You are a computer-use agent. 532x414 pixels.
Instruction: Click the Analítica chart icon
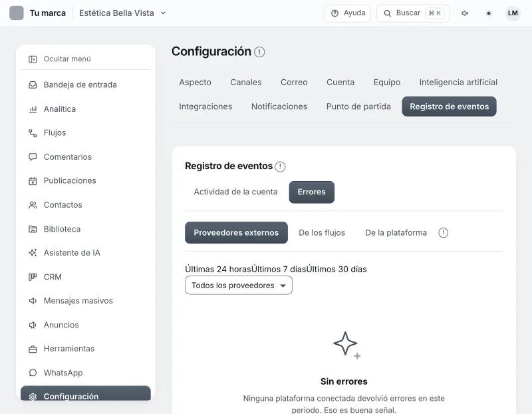tap(33, 109)
